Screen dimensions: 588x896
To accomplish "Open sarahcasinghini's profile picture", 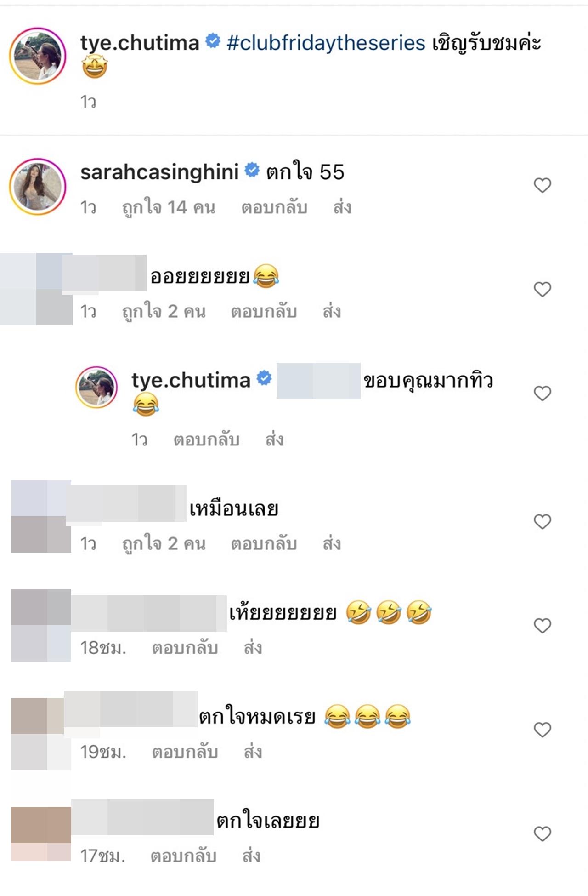I will pyautogui.click(x=38, y=186).
